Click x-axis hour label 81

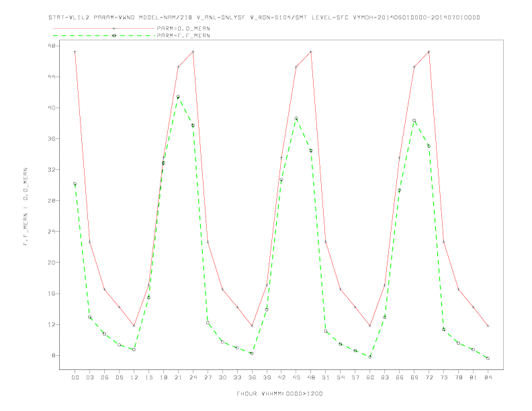point(474,377)
